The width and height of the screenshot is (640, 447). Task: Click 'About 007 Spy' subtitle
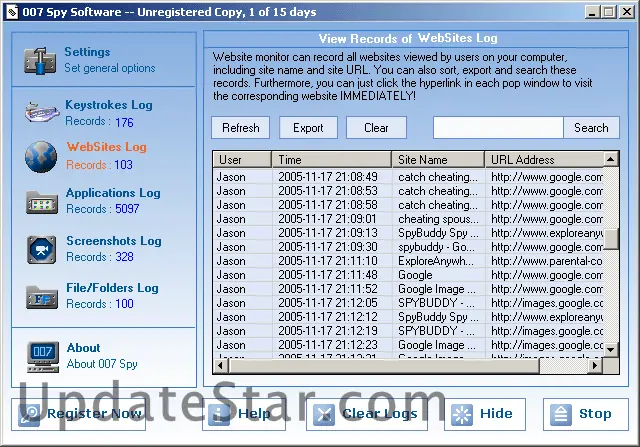[x=102, y=364]
